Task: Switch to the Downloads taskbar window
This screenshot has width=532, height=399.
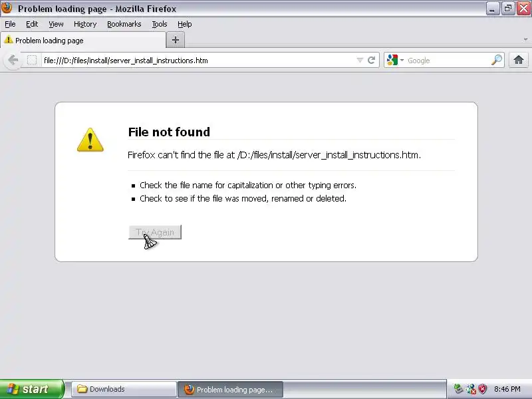Action: 124,389
